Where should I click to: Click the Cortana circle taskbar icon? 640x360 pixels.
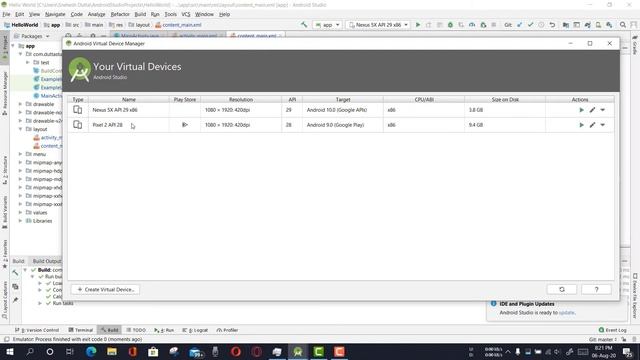[x=50, y=351]
